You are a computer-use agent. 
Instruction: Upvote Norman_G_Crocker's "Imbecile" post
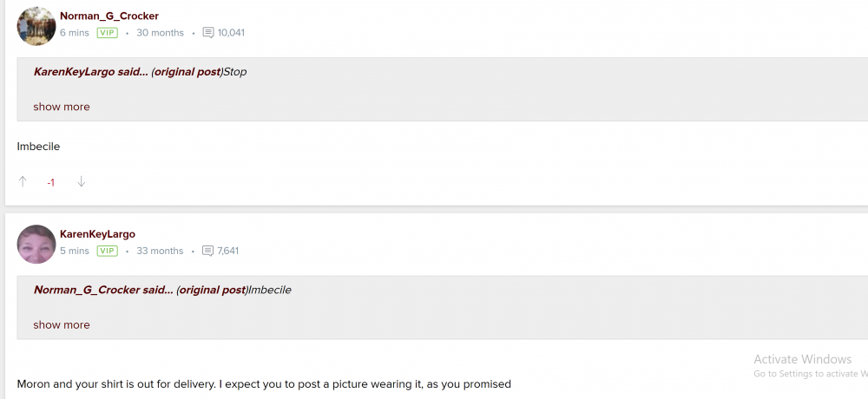tap(23, 182)
